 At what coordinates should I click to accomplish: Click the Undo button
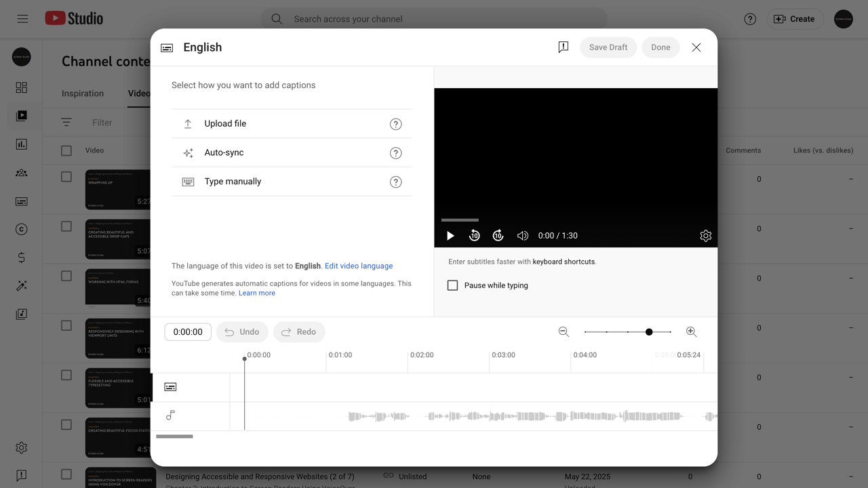pos(242,332)
